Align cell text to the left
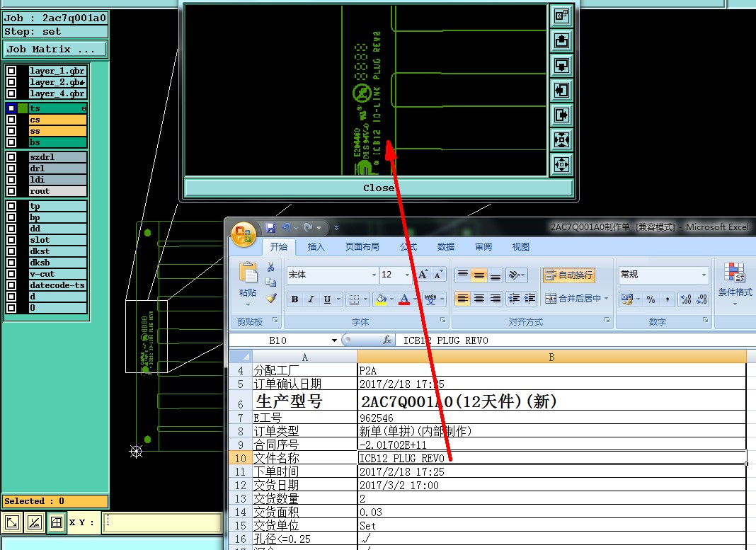 462,299
